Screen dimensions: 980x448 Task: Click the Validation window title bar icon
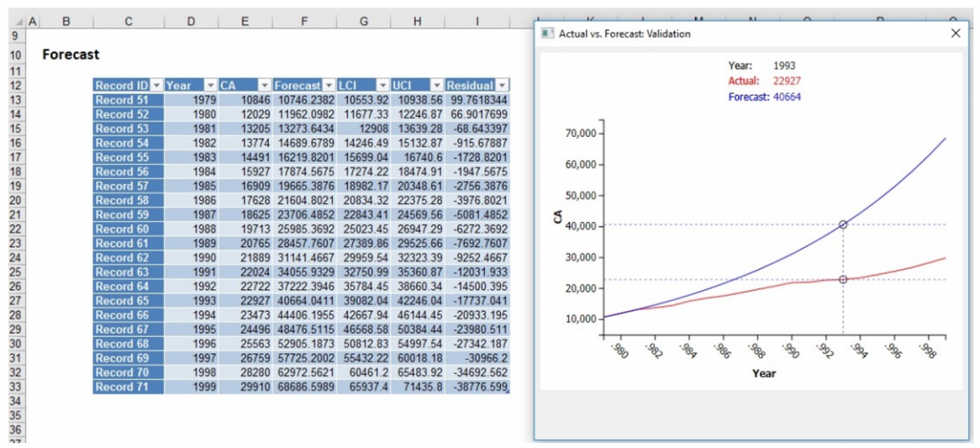pyautogui.click(x=548, y=34)
